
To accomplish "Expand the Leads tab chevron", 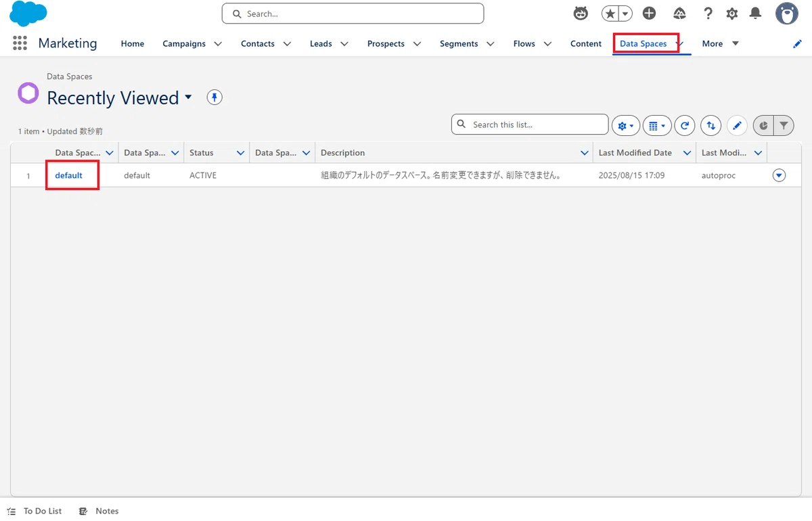I will tap(344, 44).
